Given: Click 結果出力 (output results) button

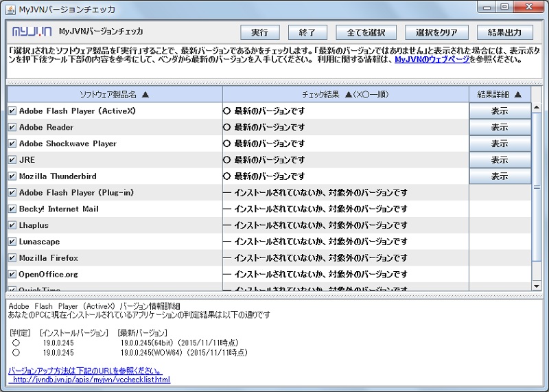Looking at the screenshot, I should point(505,32).
